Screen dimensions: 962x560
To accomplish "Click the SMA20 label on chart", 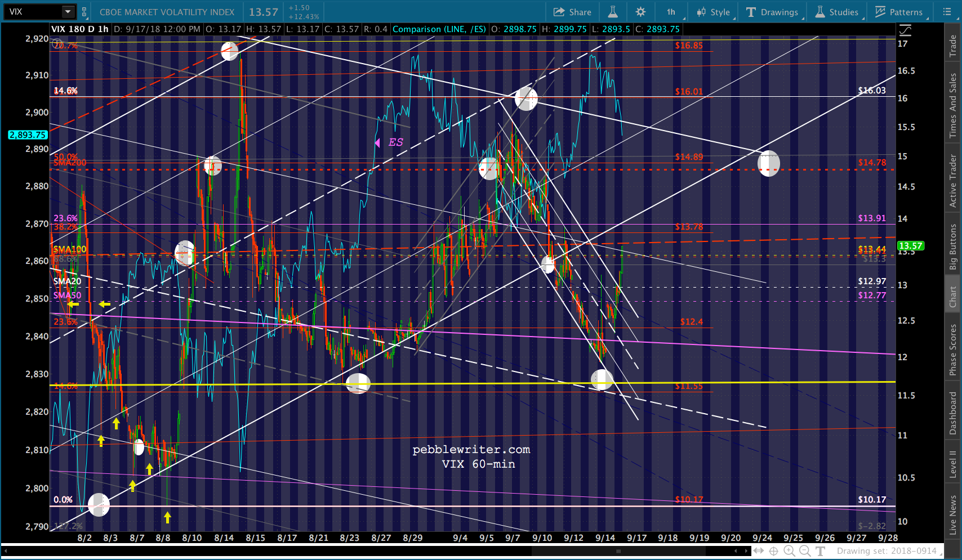I will pos(67,281).
